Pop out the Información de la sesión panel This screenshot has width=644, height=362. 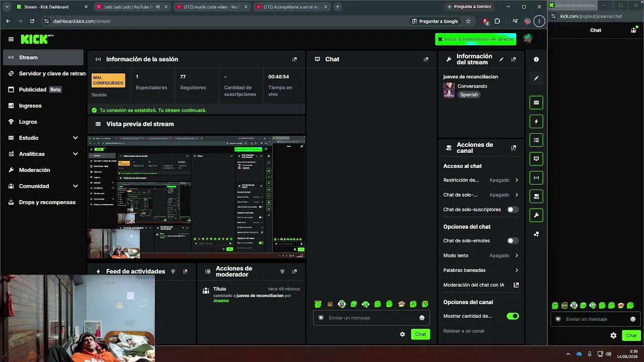(x=294, y=59)
